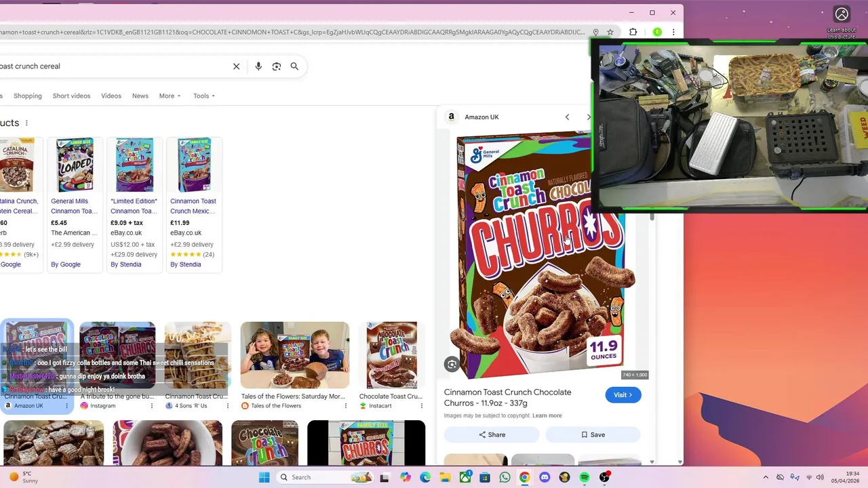The width and height of the screenshot is (868, 488).
Task: Open WhatsApp from the taskbar
Action: [x=505, y=477]
